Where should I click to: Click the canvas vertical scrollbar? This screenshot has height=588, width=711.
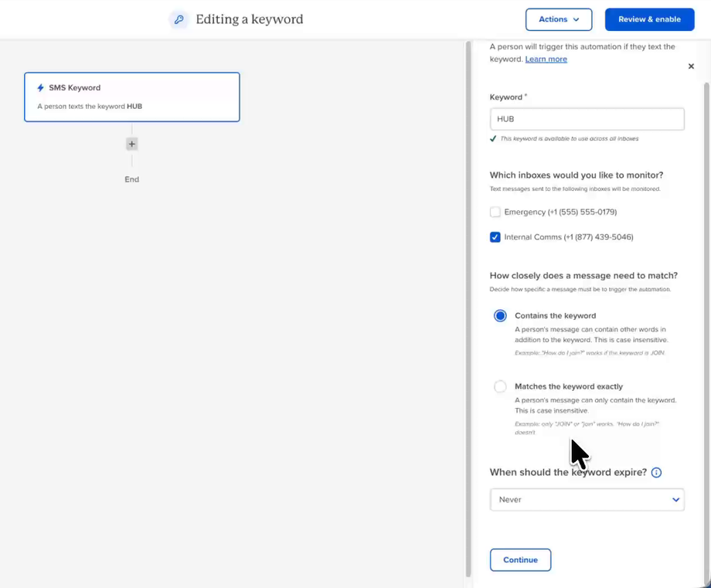click(x=468, y=308)
